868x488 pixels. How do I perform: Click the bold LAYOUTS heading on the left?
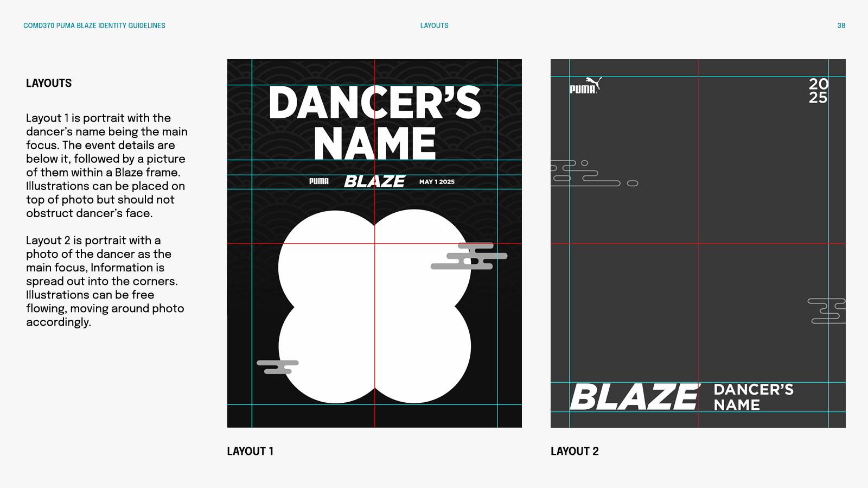pyautogui.click(x=49, y=83)
